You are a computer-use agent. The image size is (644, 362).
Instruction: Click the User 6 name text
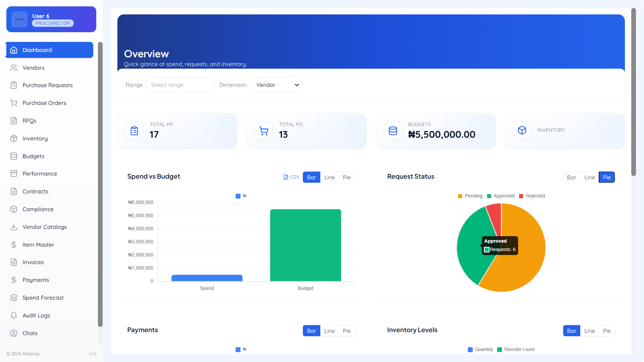click(41, 16)
